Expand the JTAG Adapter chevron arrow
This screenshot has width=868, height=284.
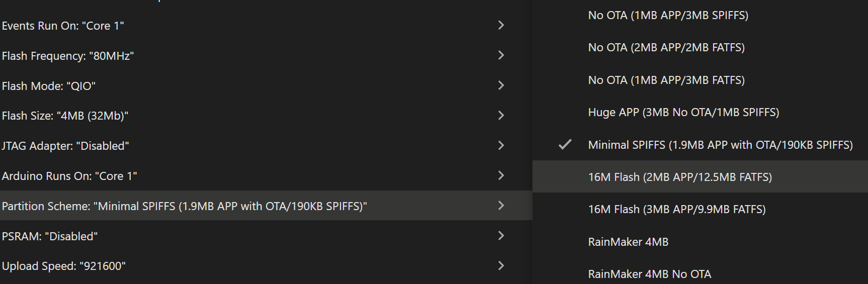click(501, 146)
